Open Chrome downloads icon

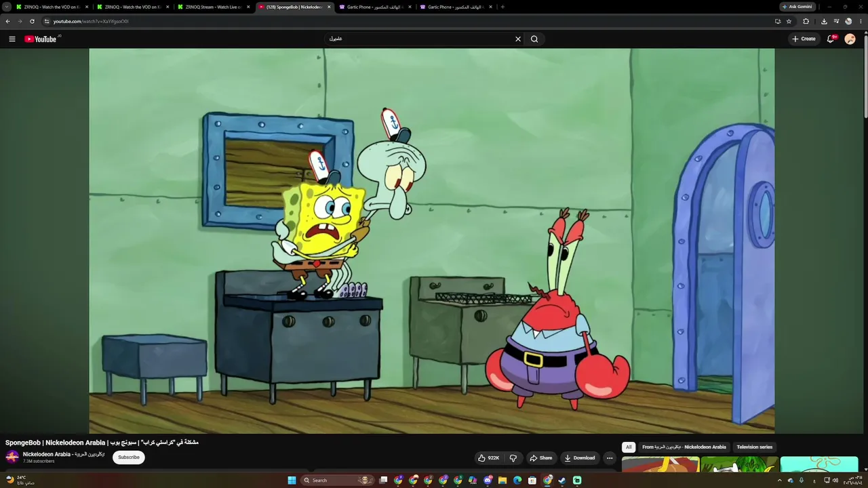pyautogui.click(x=824, y=21)
